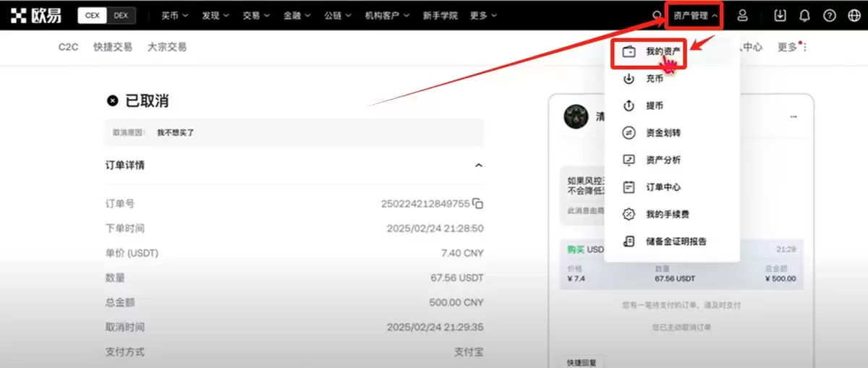
Task: Select 资产分析 from the dropdown
Action: coord(671,160)
